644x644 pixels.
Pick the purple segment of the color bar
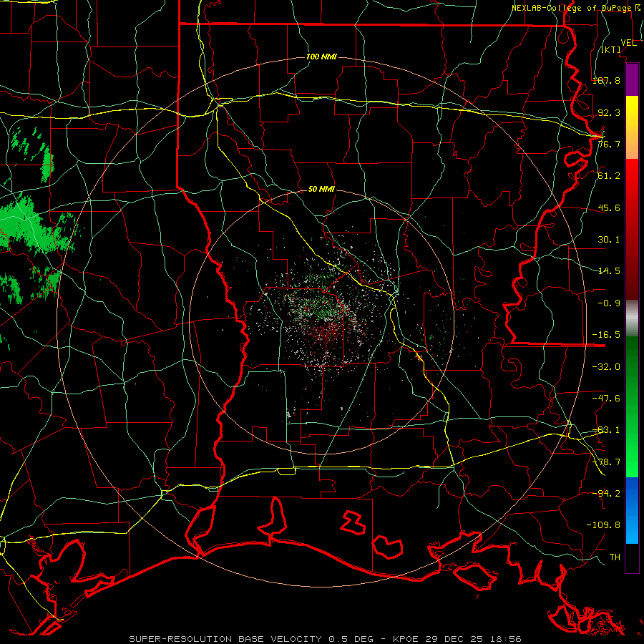coord(632,80)
